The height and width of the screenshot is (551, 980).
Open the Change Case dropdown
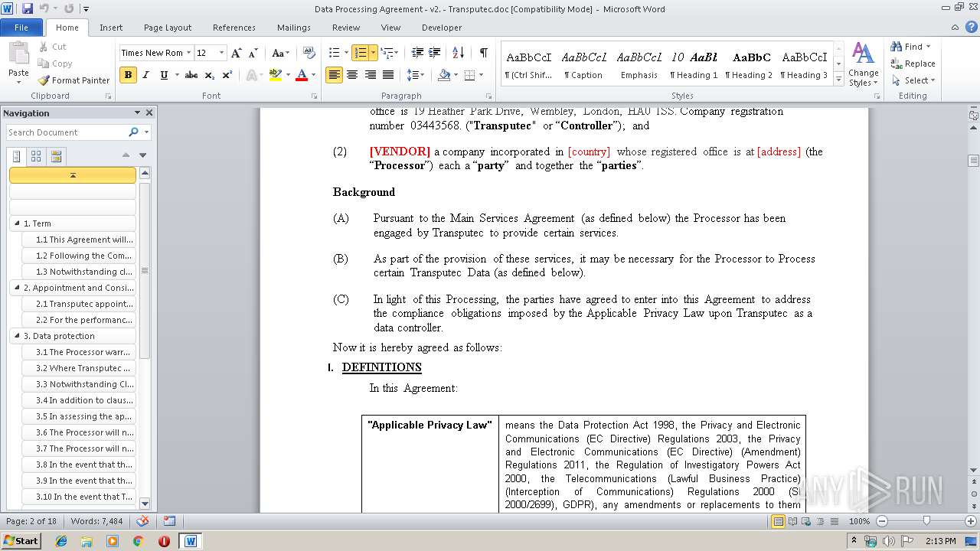pyautogui.click(x=280, y=53)
